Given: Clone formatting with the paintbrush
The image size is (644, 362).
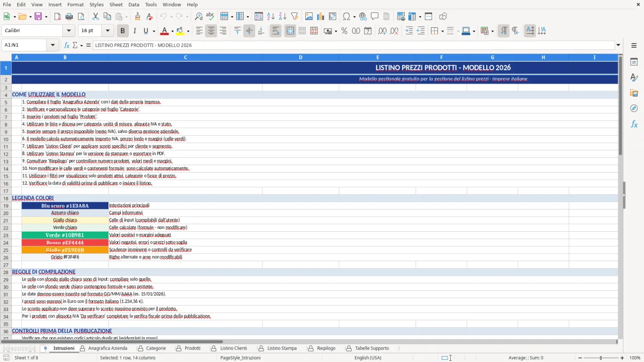Looking at the screenshot, I should [137, 17].
